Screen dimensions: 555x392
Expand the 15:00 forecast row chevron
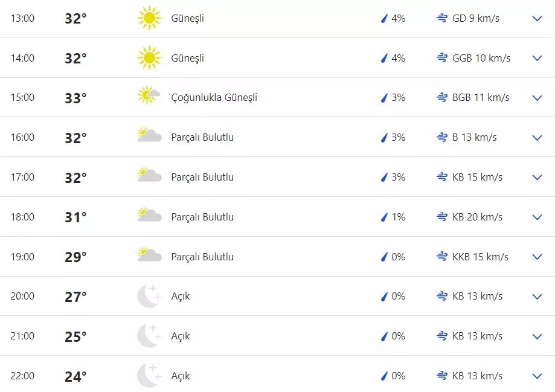[537, 98]
